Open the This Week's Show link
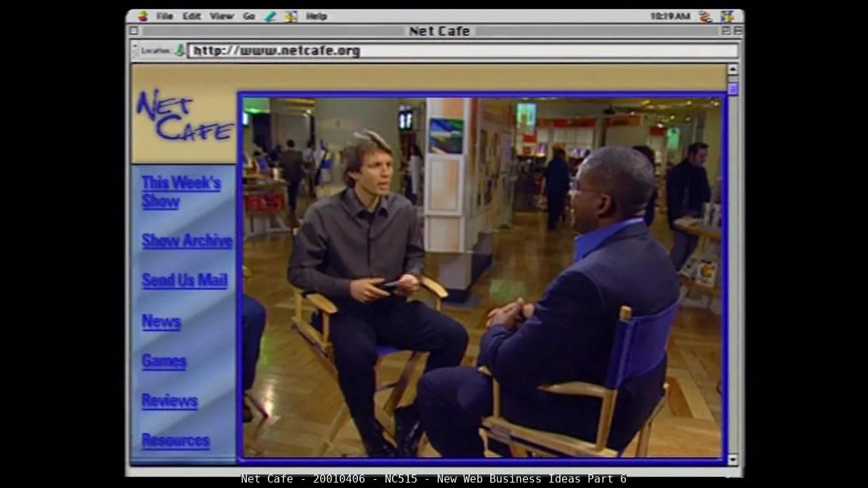This screenshot has width=868, height=488. point(181,192)
